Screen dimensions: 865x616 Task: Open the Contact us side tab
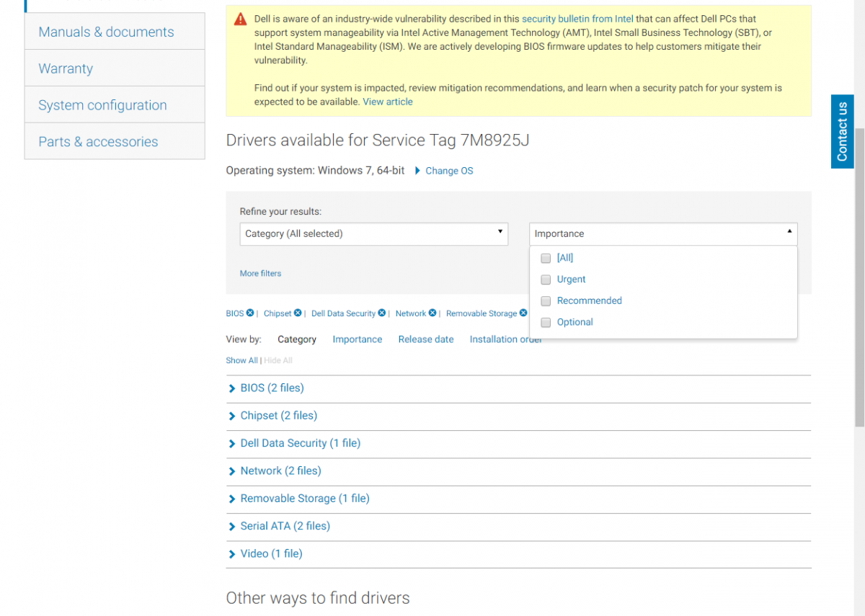pos(842,131)
